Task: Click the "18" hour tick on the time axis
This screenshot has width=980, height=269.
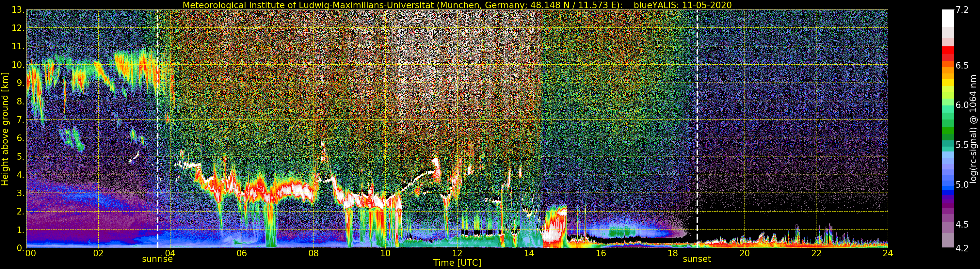Action: tap(673, 253)
